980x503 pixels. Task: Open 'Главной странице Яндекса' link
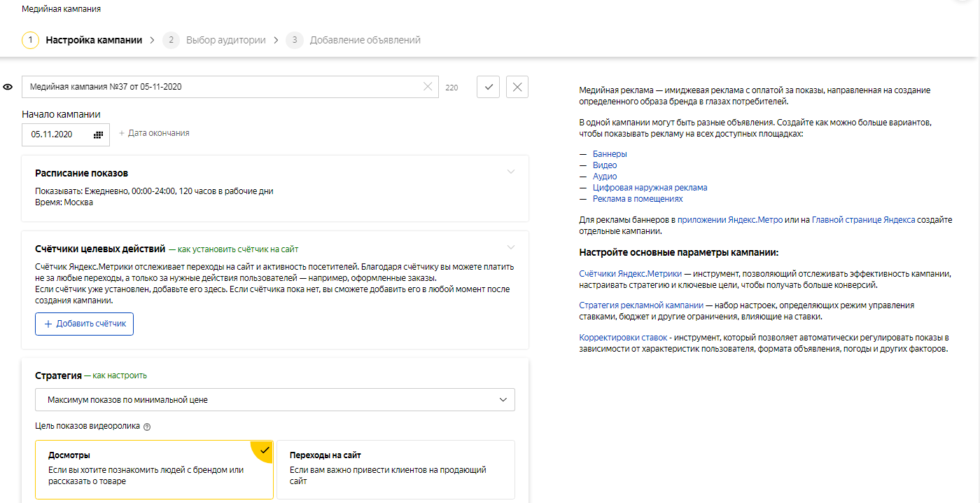click(863, 220)
